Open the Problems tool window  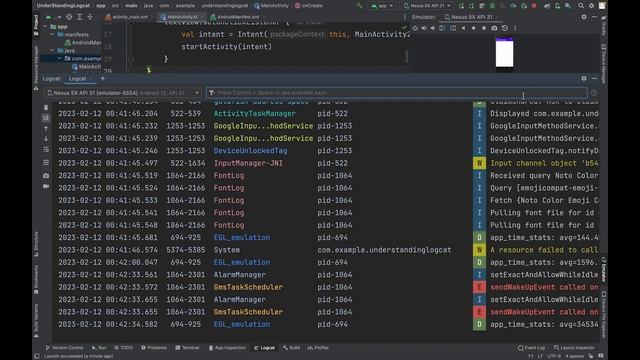(x=154, y=348)
